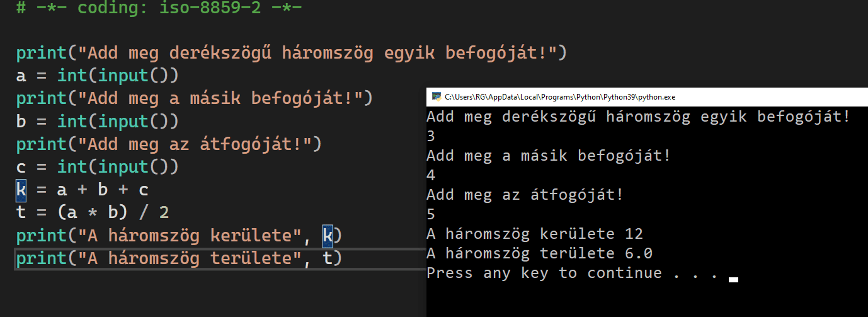Click the blinking cursor in the console
This screenshot has height=317, width=868.
point(733,279)
